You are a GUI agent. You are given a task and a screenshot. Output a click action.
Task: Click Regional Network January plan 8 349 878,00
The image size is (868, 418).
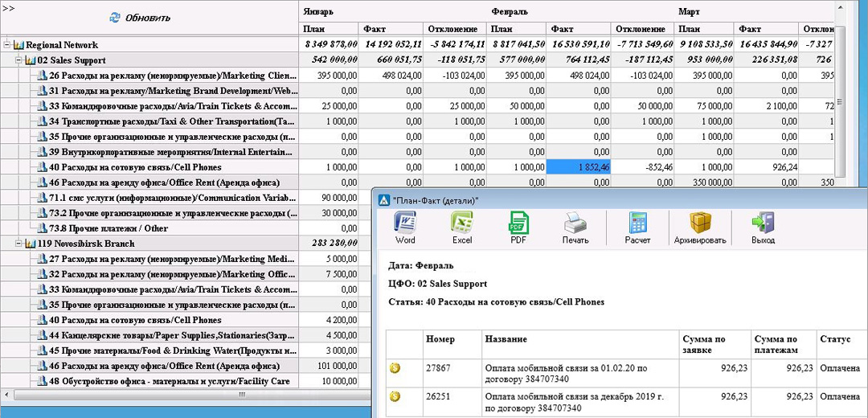click(x=329, y=45)
